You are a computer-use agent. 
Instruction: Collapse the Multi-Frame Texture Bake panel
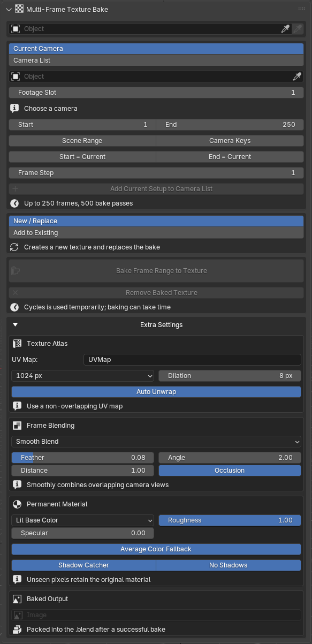pos(9,9)
